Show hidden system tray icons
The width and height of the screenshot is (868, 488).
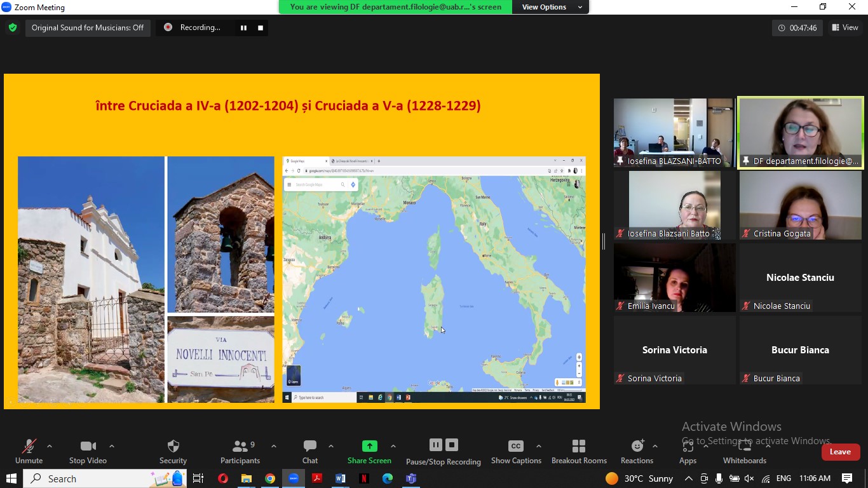click(x=689, y=478)
